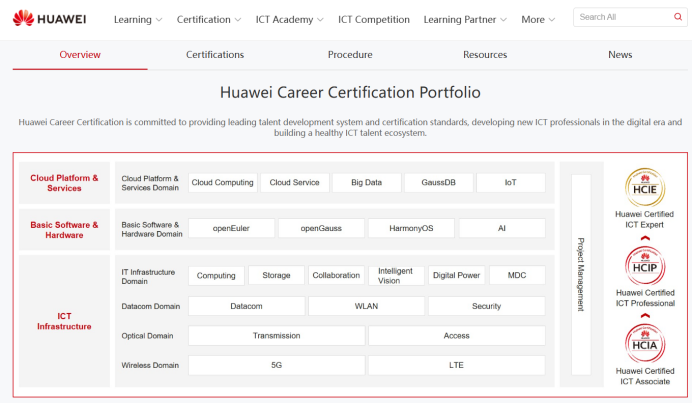Click the Basic Software & Hardware category
This screenshot has height=403, width=692.
64,230
